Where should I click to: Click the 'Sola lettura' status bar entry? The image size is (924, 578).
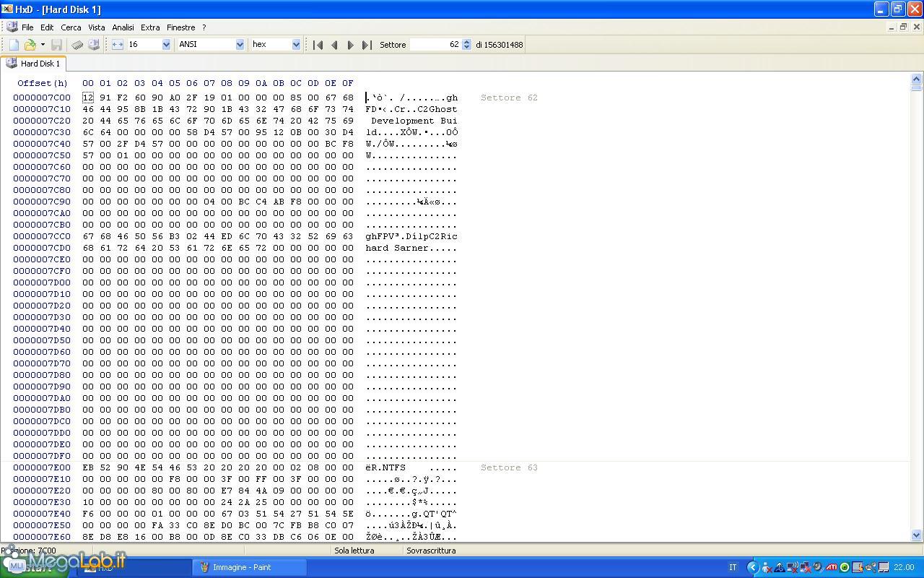(x=354, y=551)
